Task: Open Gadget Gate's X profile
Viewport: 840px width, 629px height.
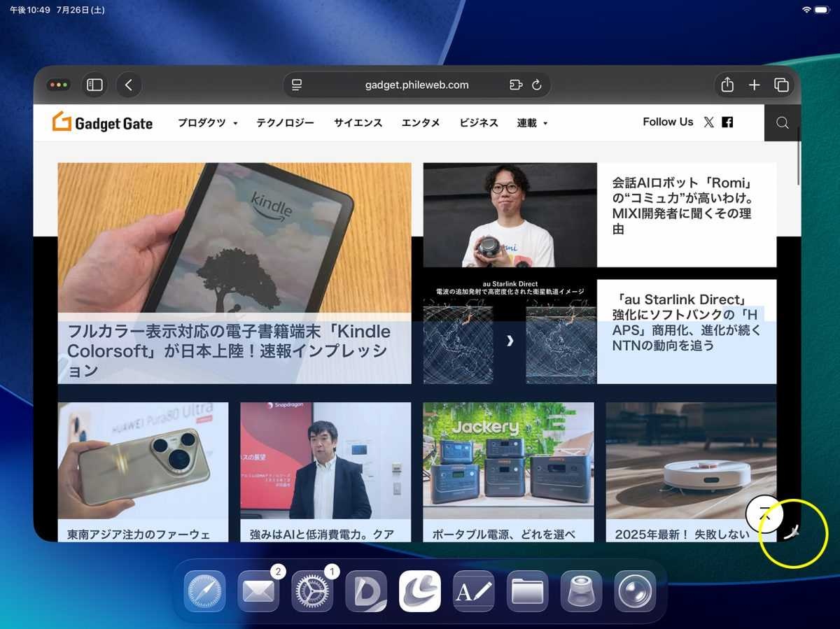Action: coord(708,122)
